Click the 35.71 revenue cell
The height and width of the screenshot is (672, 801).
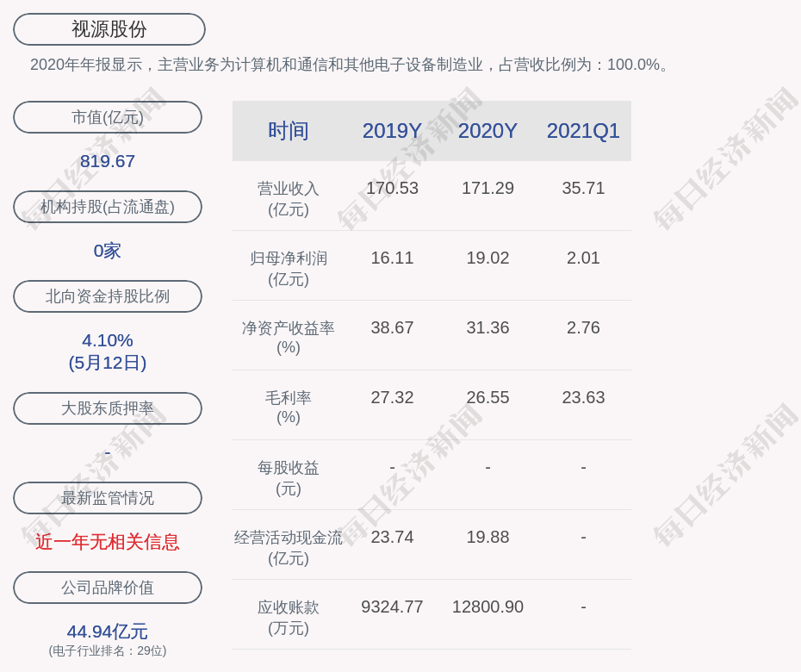tap(583, 188)
